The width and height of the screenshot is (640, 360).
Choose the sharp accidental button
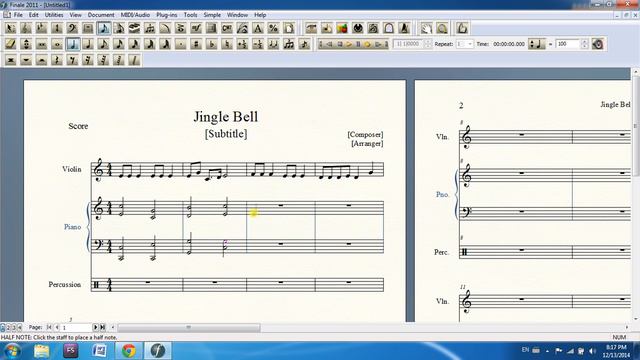(196, 44)
